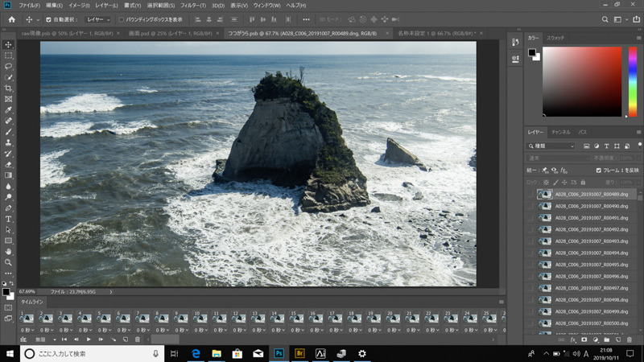Uncheck the 自動選択 checkbox
This screenshot has width=644, height=362.
point(48,19)
